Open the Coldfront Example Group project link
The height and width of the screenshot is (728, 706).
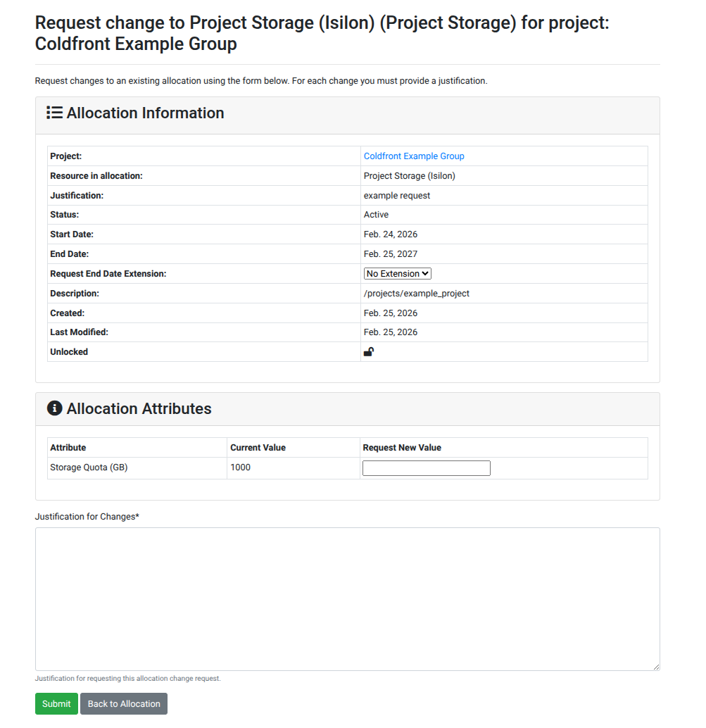tap(414, 156)
